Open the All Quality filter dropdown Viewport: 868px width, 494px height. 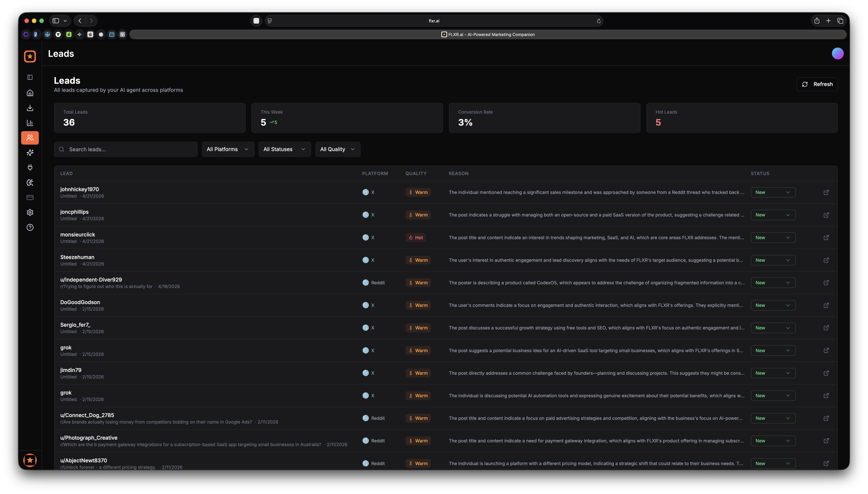tap(337, 149)
